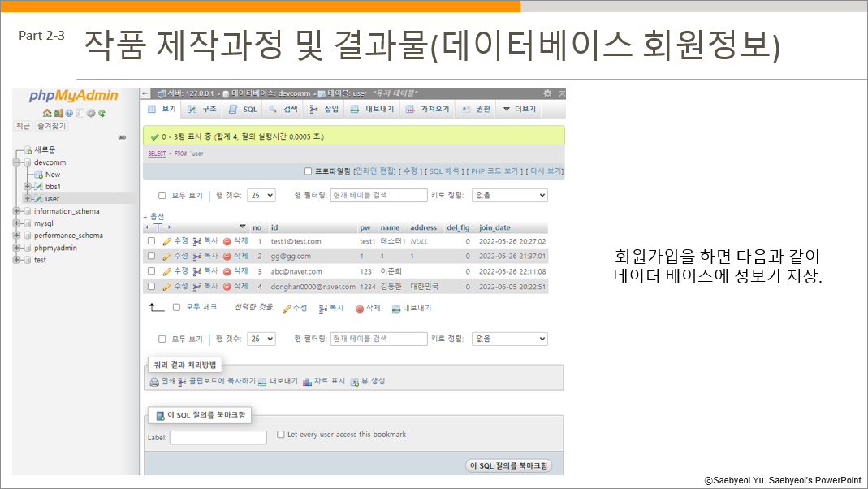Expand the mysql database node

tap(16, 223)
